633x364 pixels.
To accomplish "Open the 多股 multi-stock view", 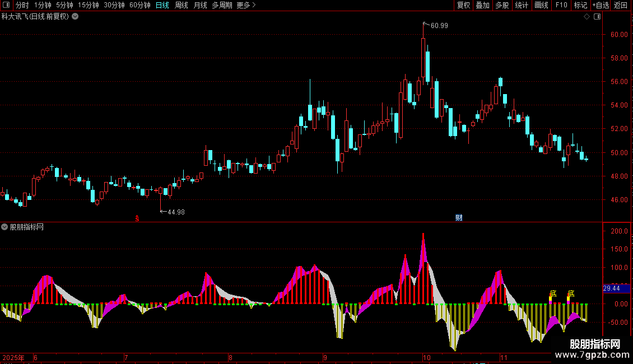I will [x=502, y=5].
